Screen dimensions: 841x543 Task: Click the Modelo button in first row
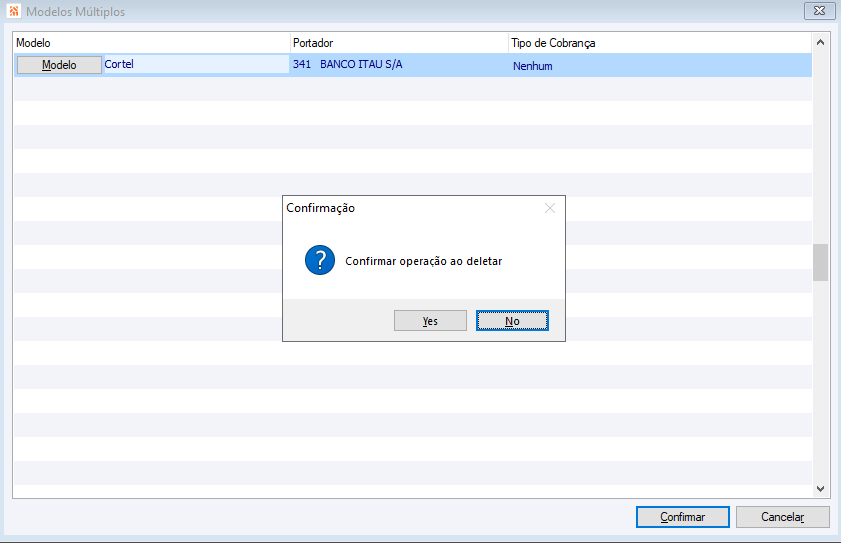pos(59,65)
